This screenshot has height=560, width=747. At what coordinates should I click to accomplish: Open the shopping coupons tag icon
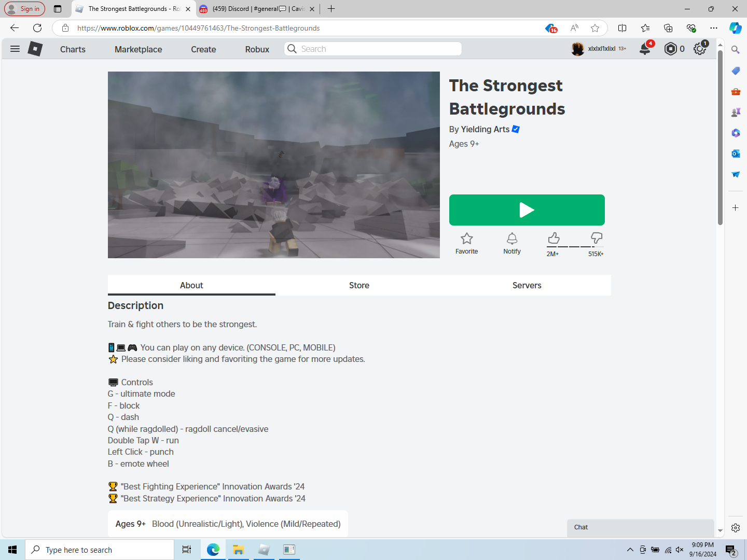(551, 28)
